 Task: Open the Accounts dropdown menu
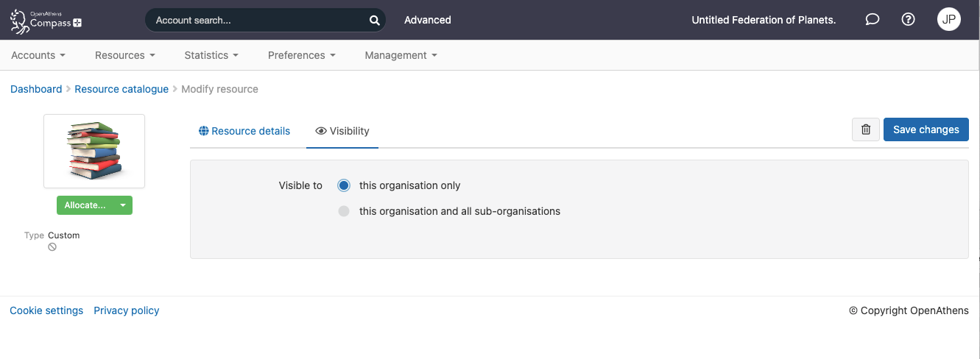38,55
